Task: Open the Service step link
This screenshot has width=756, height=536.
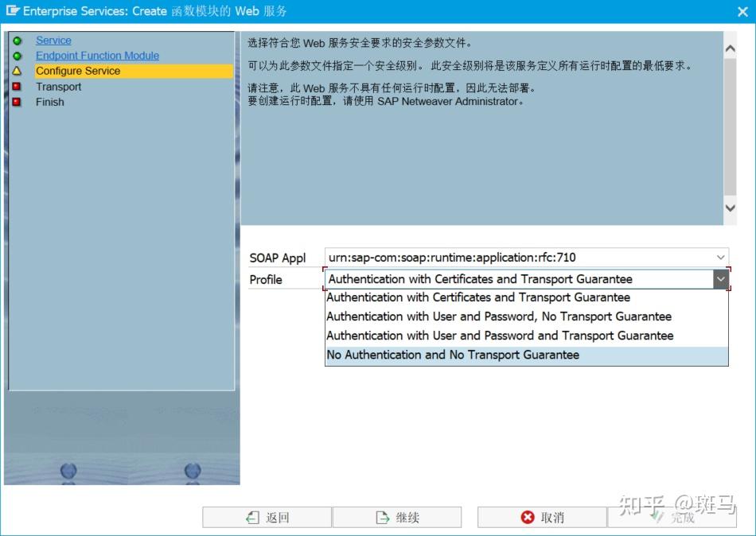Action: pyautogui.click(x=53, y=41)
